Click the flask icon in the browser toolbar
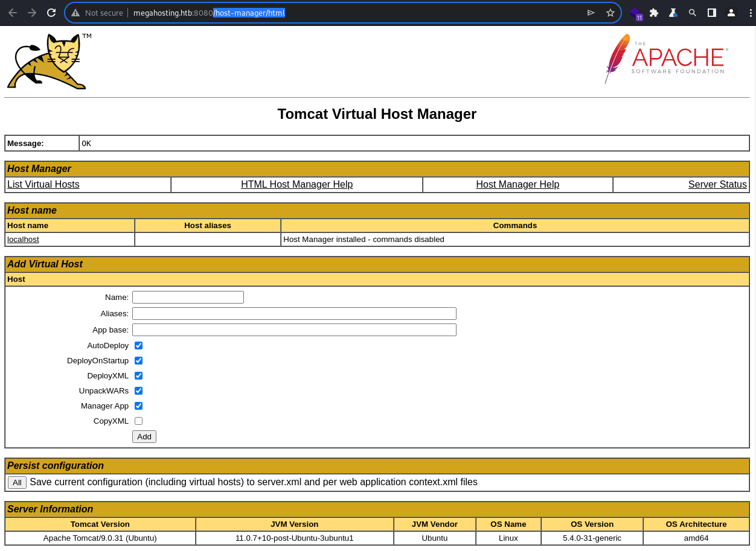Image resolution: width=756 pixels, height=551 pixels. [x=673, y=13]
